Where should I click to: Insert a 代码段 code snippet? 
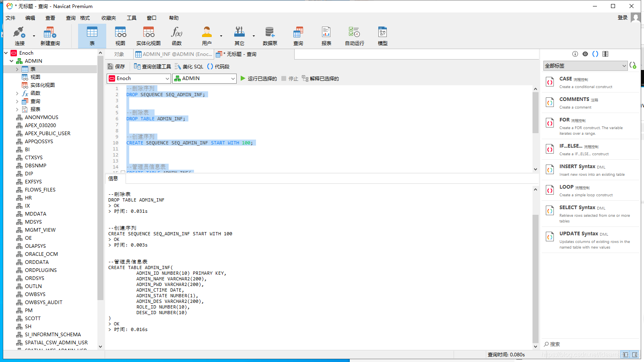click(x=218, y=66)
